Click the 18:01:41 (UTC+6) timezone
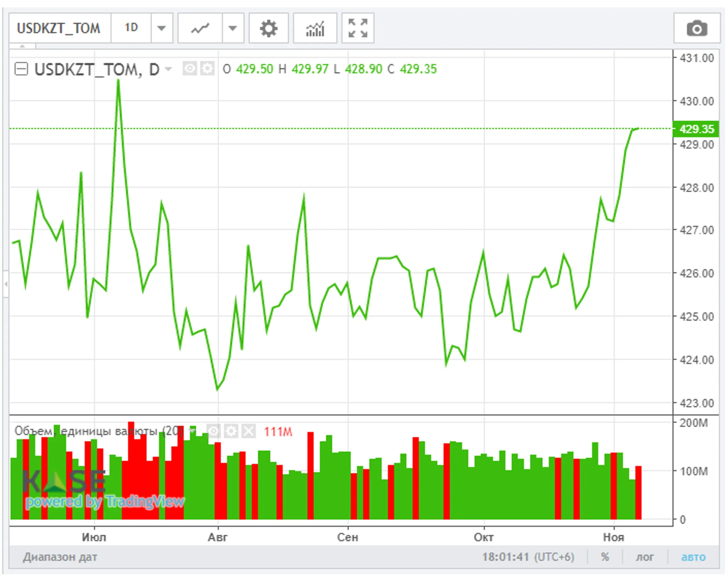The image size is (728, 576). click(x=527, y=557)
